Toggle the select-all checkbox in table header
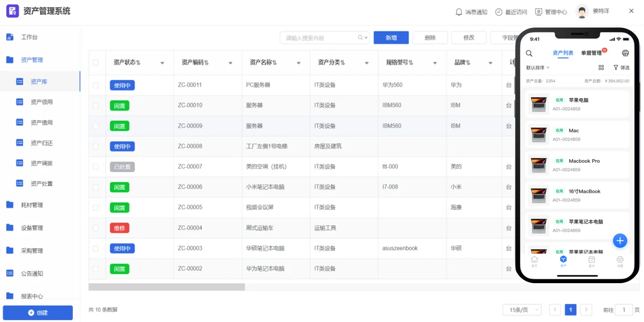This screenshot has height=322, width=644. point(95,62)
